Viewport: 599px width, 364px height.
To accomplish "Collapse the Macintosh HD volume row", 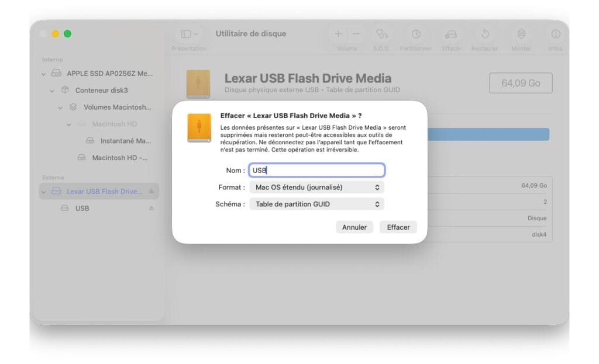I will point(69,124).
